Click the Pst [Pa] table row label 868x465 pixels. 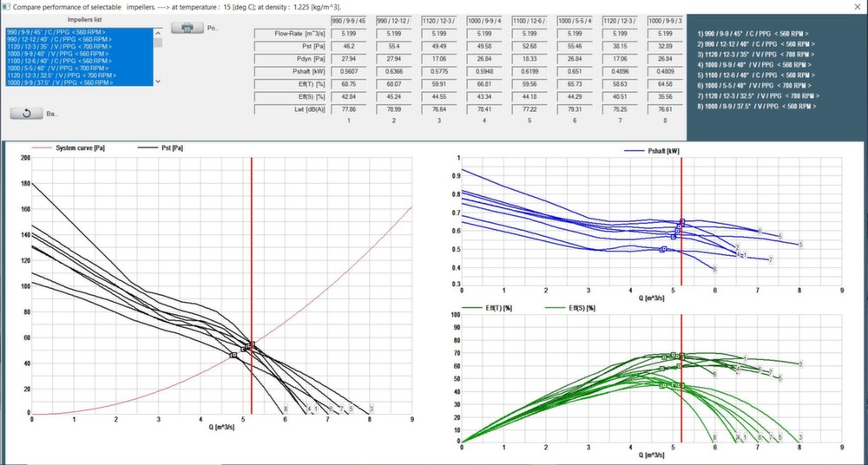289,47
